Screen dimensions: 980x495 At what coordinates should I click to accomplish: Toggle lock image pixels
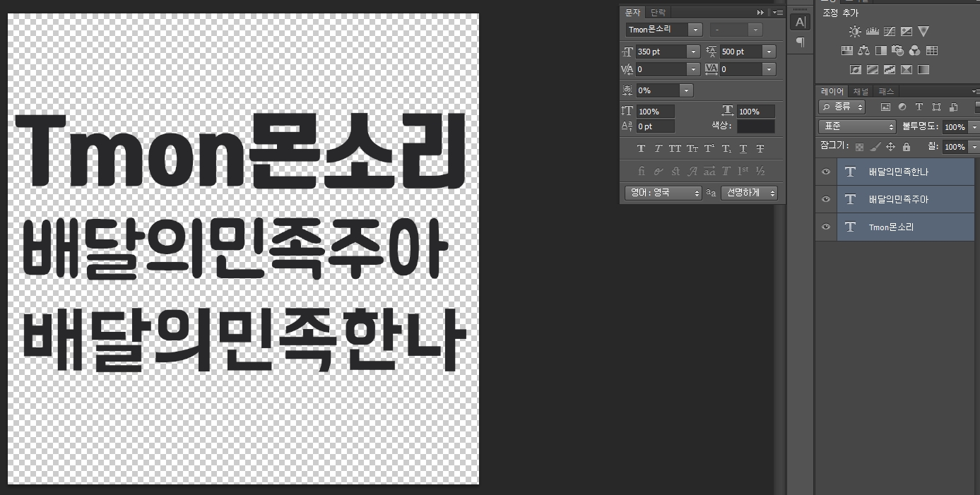click(x=875, y=147)
